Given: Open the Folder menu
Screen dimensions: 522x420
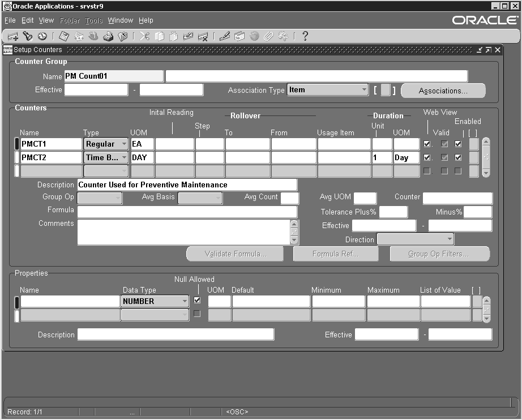Looking at the screenshot, I should [x=70, y=20].
